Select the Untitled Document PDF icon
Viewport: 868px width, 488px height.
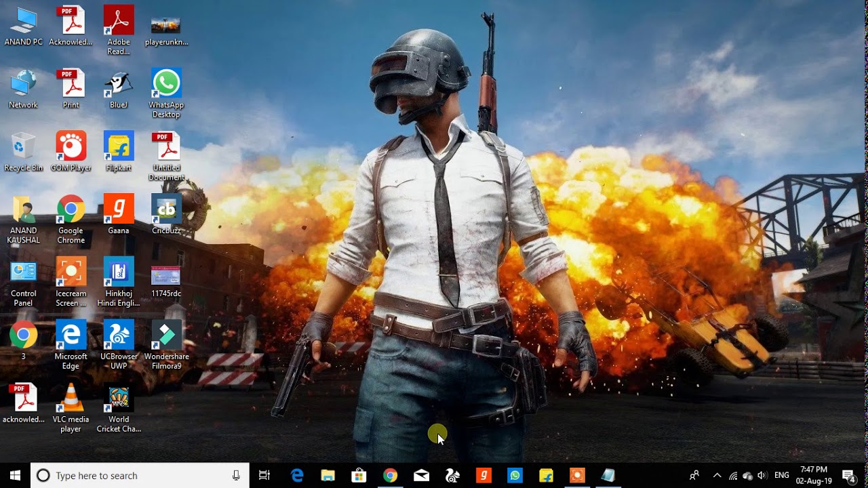coord(166,157)
